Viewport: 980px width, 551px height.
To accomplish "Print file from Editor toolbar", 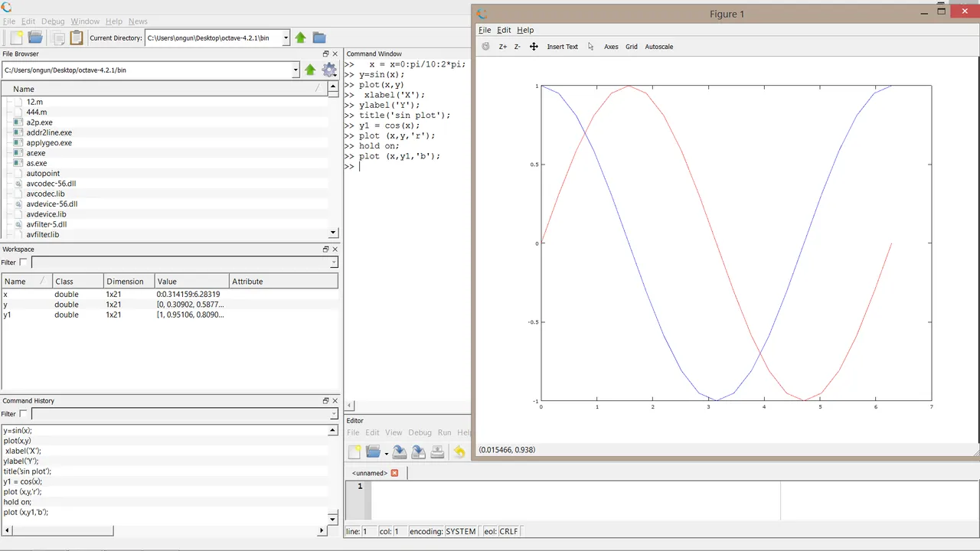I will click(x=437, y=452).
